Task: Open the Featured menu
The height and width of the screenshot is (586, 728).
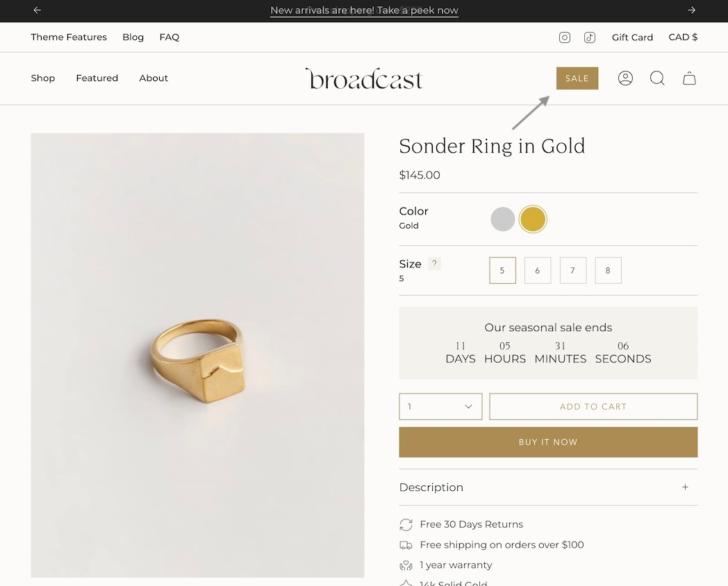Action: 97,78
